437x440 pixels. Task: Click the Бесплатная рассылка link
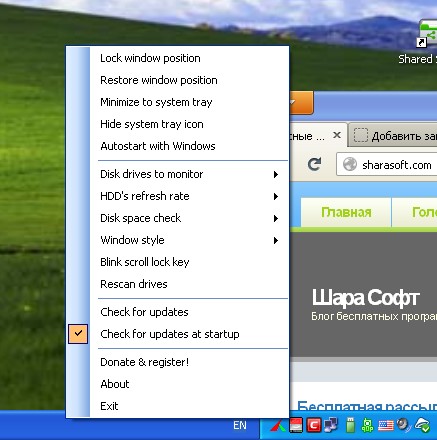point(367,406)
